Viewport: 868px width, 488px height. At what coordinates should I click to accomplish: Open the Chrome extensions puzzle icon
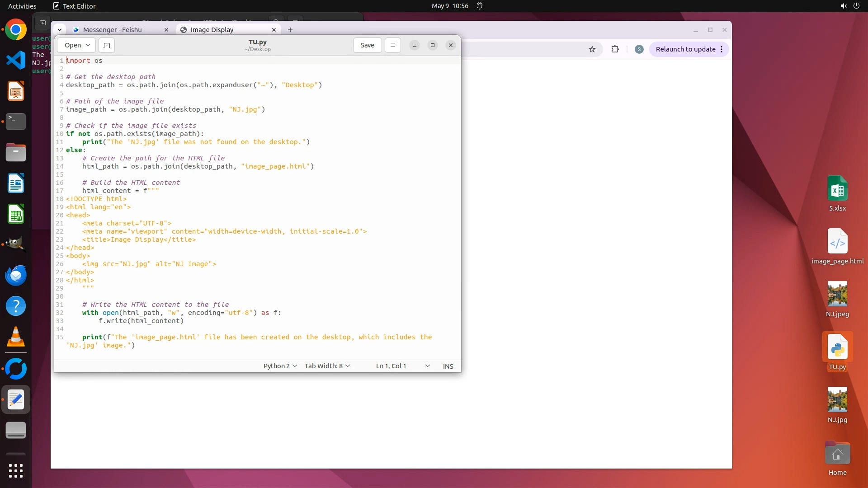[x=615, y=49]
